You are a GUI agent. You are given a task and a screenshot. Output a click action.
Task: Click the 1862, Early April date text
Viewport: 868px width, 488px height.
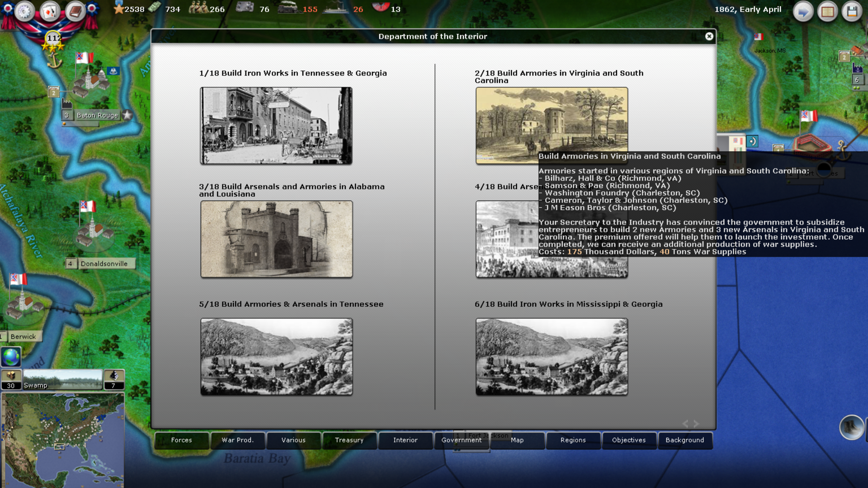tap(748, 9)
